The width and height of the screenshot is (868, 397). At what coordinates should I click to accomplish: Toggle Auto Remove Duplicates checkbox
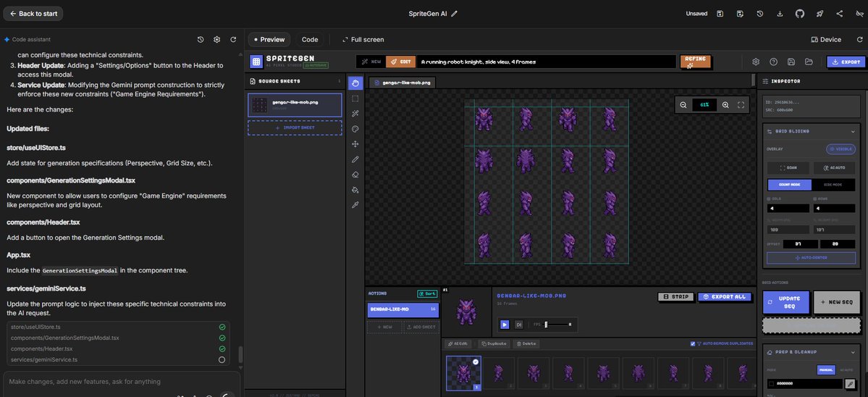[x=693, y=344]
